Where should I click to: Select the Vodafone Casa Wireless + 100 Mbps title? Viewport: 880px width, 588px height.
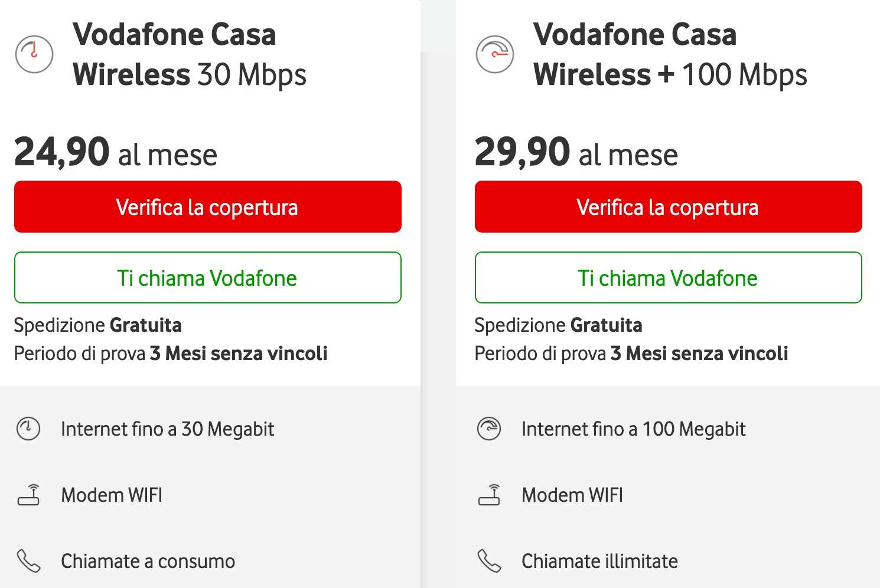(x=670, y=54)
